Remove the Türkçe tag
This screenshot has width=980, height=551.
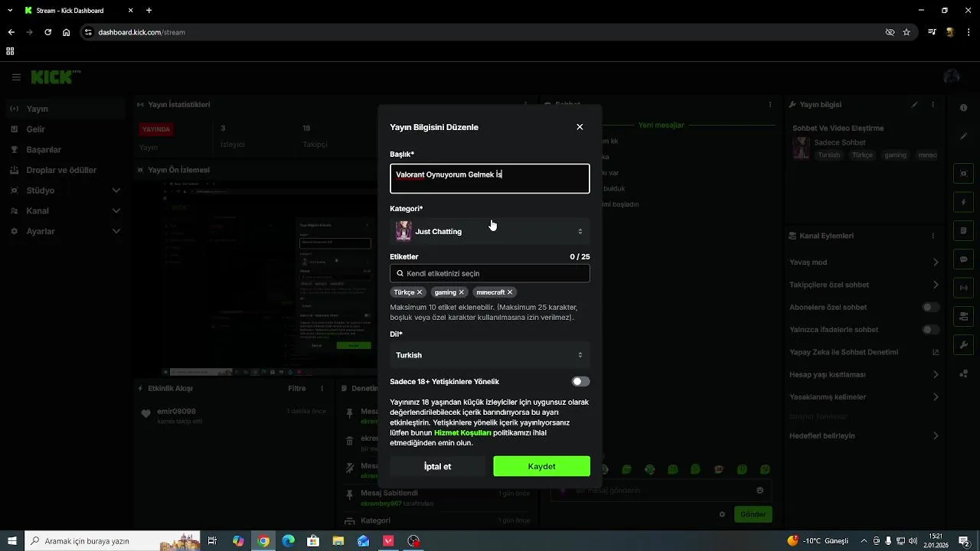point(420,292)
